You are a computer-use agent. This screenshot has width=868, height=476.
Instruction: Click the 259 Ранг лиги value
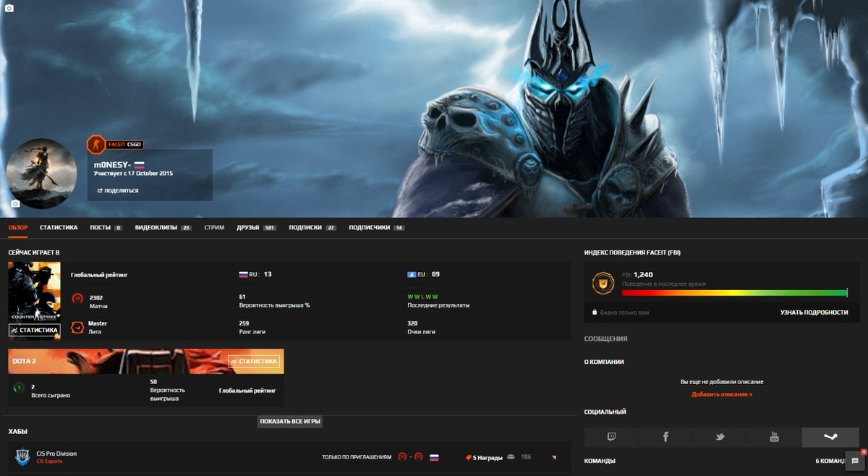tap(244, 323)
